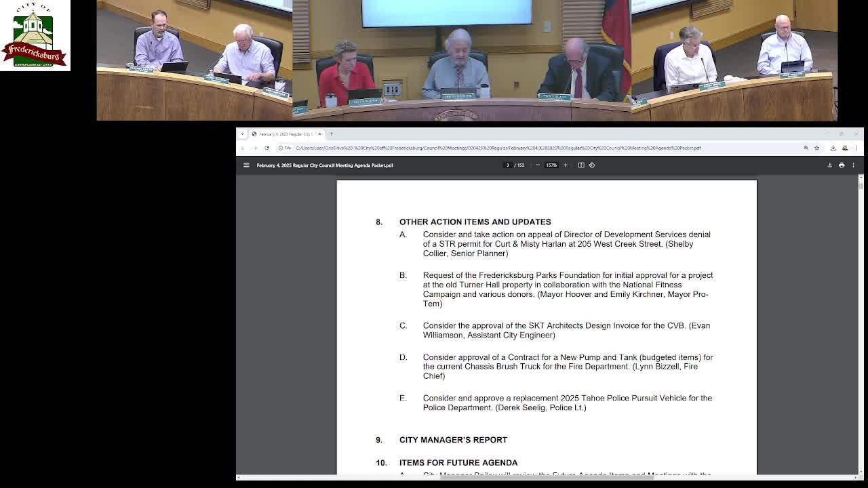Open the browser tab search dropdown
This screenshot has height=488, width=868.
[x=242, y=134]
